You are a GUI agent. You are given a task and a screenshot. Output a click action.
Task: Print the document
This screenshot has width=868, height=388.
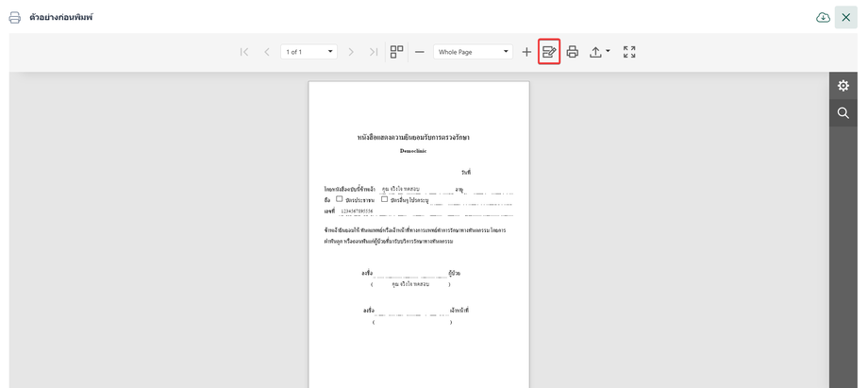[x=572, y=52]
